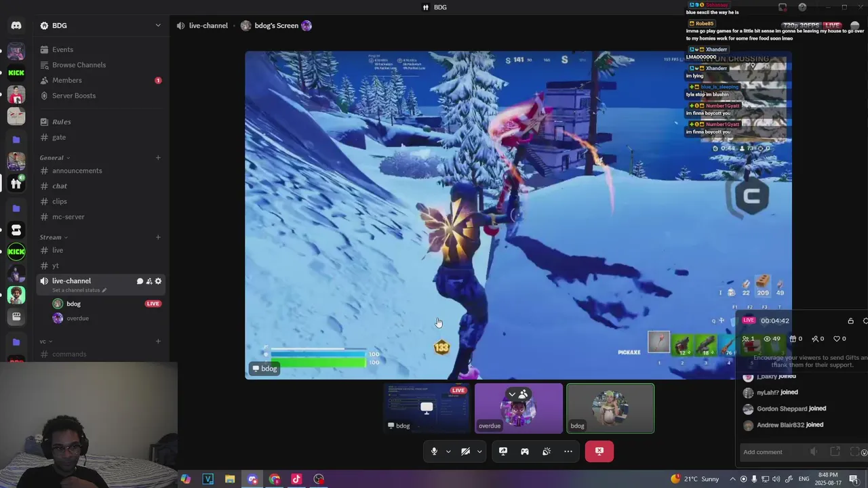This screenshot has height=488, width=868.
Task: Select bdog's avatar participant tile
Action: click(x=610, y=408)
